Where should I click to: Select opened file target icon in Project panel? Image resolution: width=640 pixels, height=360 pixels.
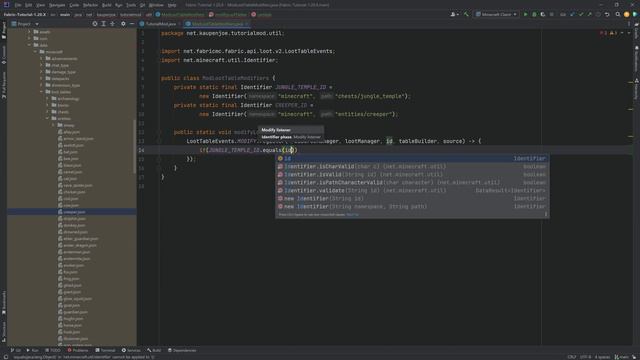pyautogui.click(x=95, y=24)
